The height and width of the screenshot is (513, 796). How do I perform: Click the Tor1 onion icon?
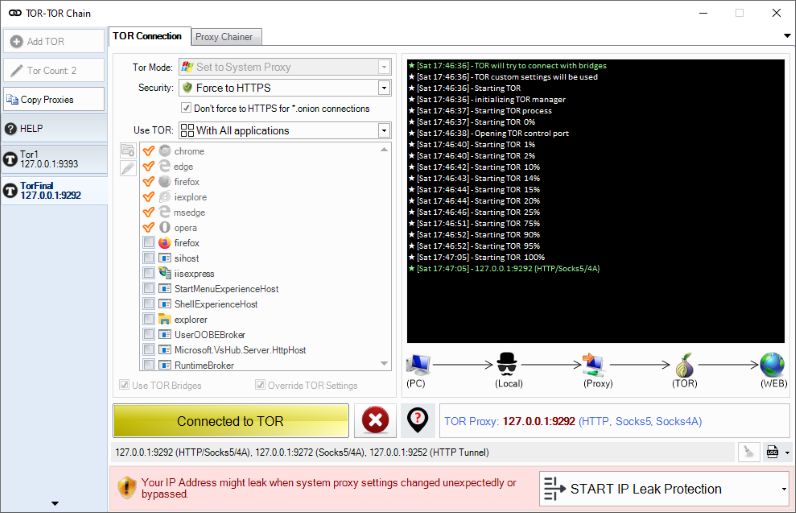click(10, 159)
